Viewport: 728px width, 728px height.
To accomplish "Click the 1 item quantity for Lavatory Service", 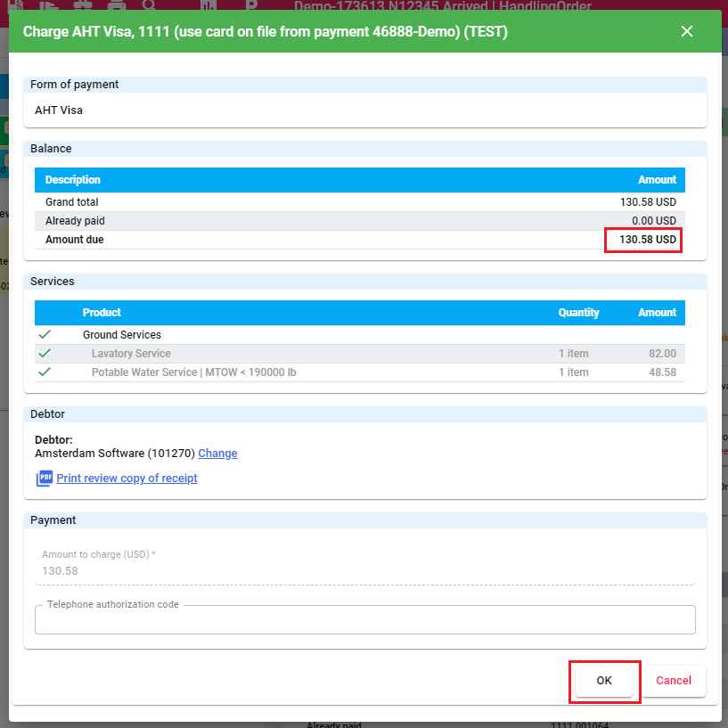I will click(x=573, y=354).
